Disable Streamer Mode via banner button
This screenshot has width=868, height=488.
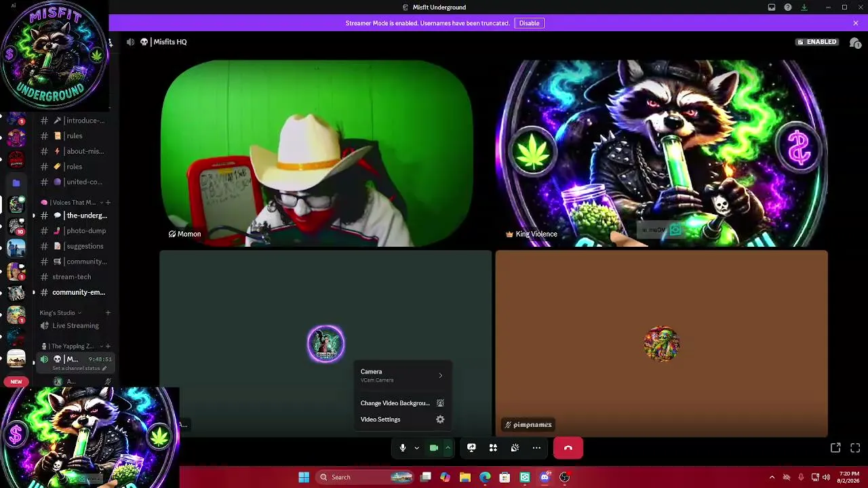pos(529,23)
